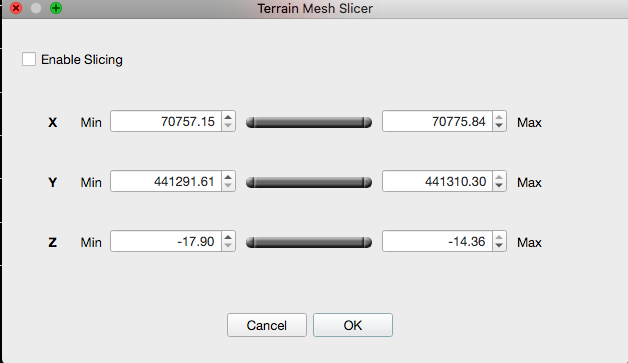Decrement X Min value with down arrow
The height and width of the screenshot is (363, 628).
point(228,125)
